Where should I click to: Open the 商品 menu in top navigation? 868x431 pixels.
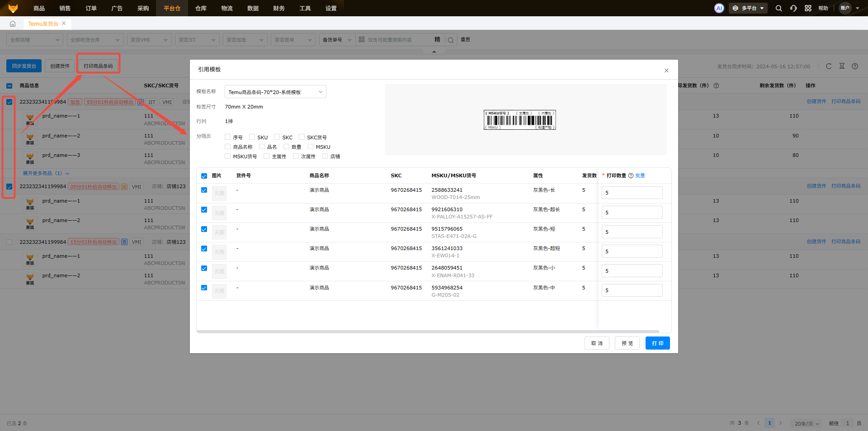[x=39, y=8]
